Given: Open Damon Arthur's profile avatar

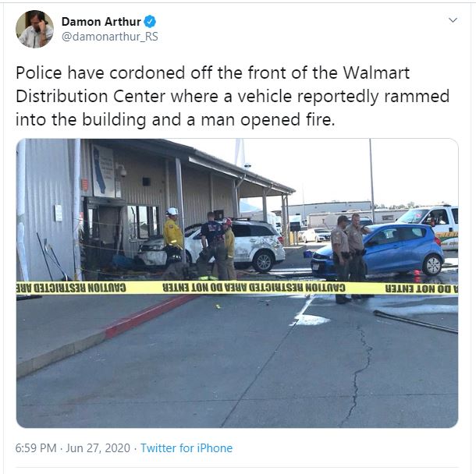Looking at the screenshot, I should [34, 29].
